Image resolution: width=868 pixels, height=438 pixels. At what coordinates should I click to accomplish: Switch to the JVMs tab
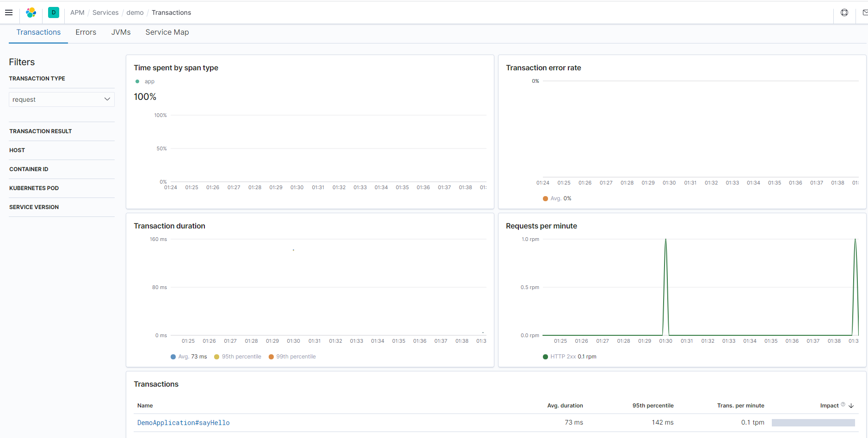(x=121, y=32)
